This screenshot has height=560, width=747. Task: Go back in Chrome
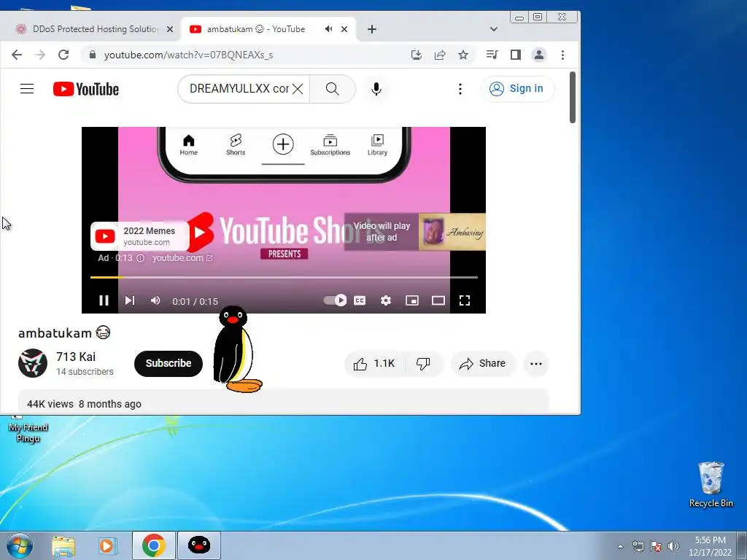tap(17, 55)
